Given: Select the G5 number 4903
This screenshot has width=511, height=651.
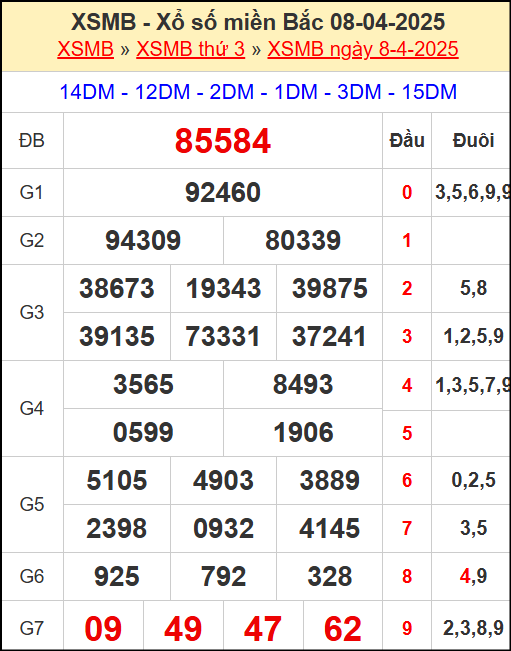Looking at the screenshot, I should tap(223, 480).
